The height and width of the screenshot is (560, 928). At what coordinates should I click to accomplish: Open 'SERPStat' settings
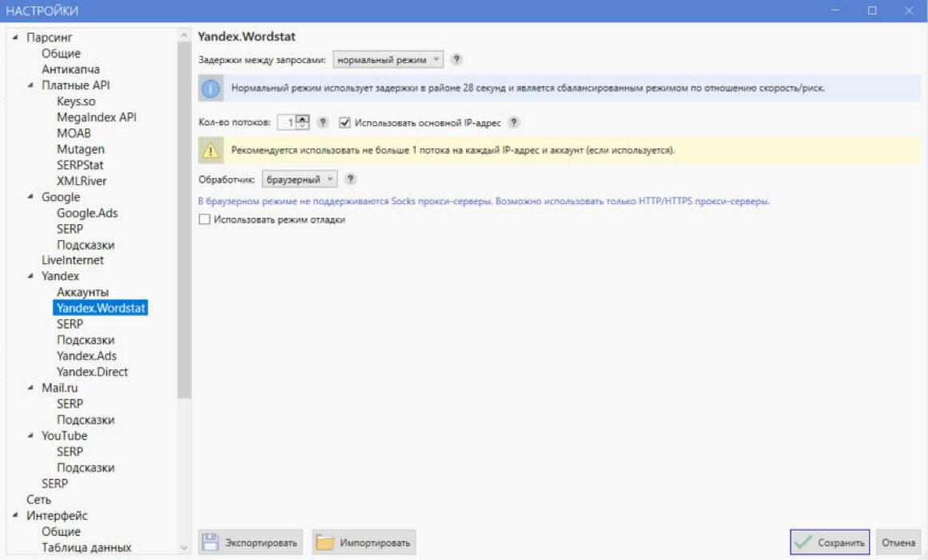pyautogui.click(x=80, y=165)
